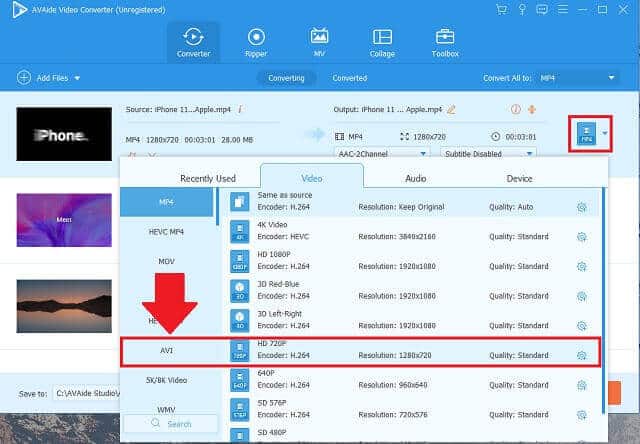Screen dimensions: 640x444
Task: Open settings gear for HD 720P
Action: [582, 355]
